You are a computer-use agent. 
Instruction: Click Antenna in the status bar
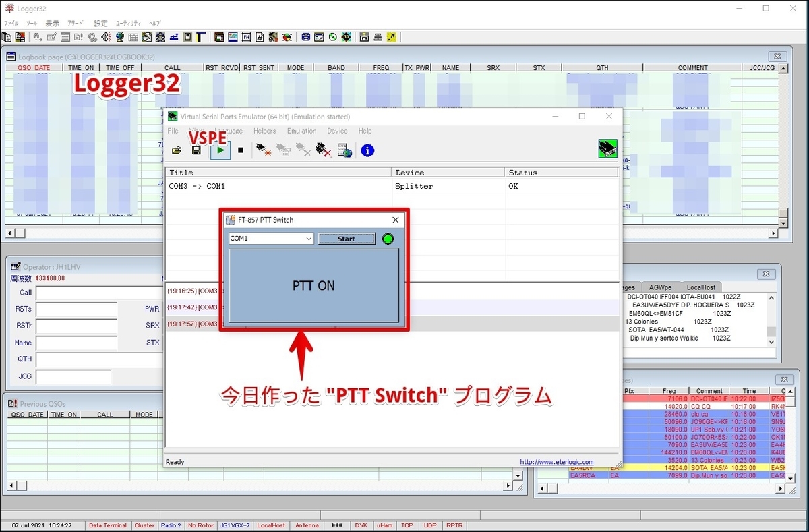coord(307,525)
